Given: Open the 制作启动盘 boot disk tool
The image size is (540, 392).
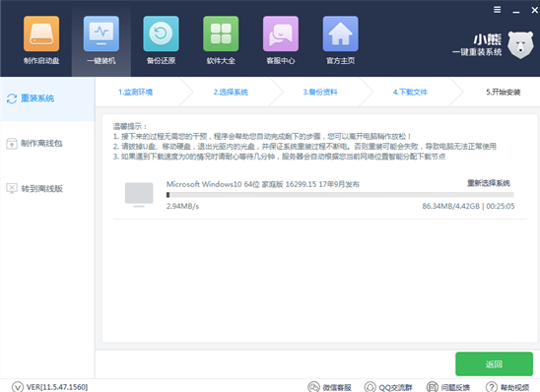Looking at the screenshot, I should point(41,40).
